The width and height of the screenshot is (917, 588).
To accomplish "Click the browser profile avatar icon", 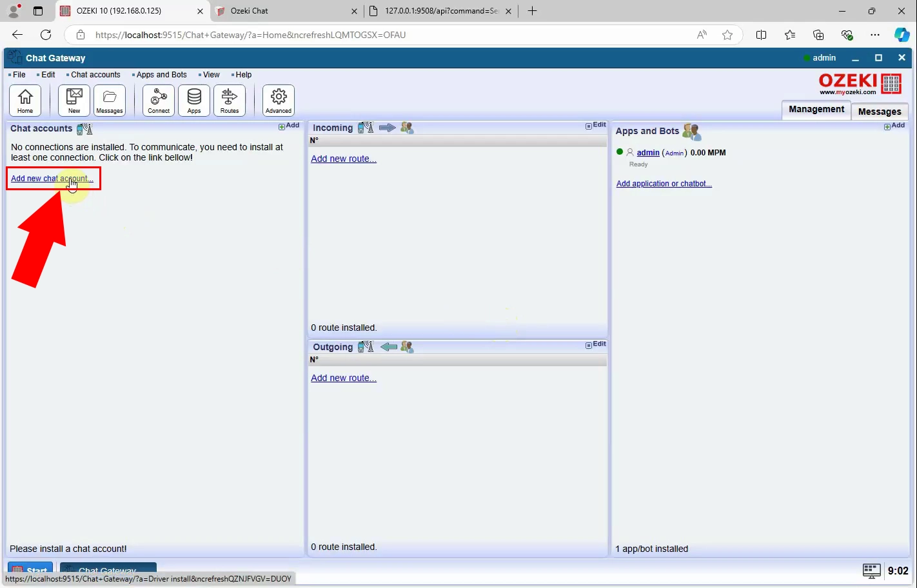I will pos(14,11).
